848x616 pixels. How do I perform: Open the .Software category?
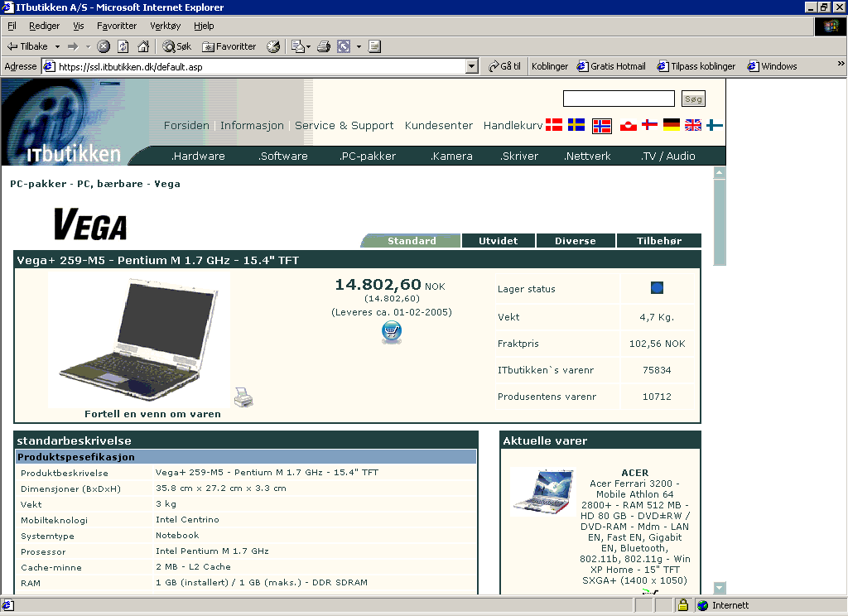pos(283,156)
